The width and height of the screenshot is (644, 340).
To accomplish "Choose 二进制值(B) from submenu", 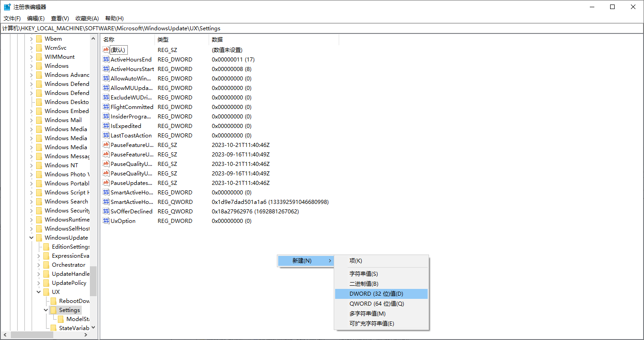I will point(381,283).
